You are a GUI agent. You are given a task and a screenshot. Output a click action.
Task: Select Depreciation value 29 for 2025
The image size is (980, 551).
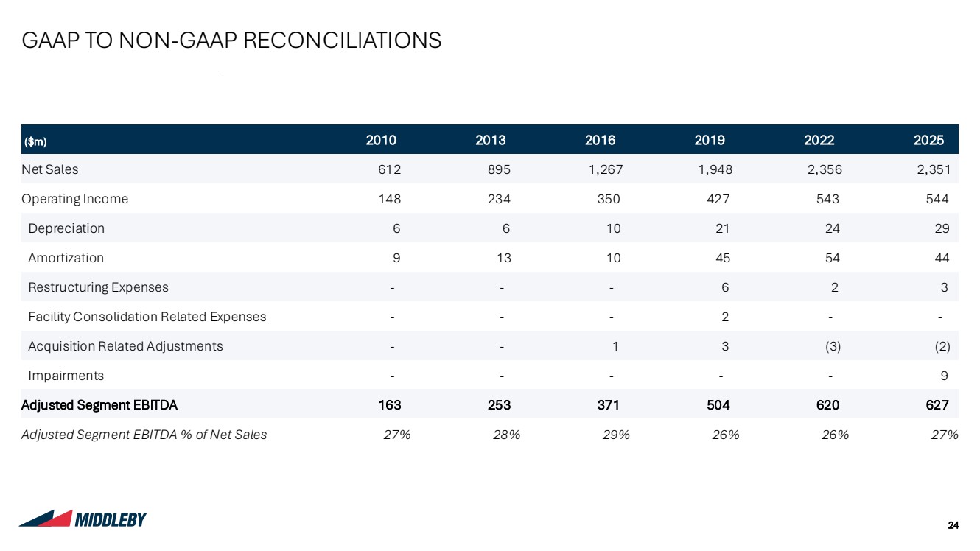[942, 228]
